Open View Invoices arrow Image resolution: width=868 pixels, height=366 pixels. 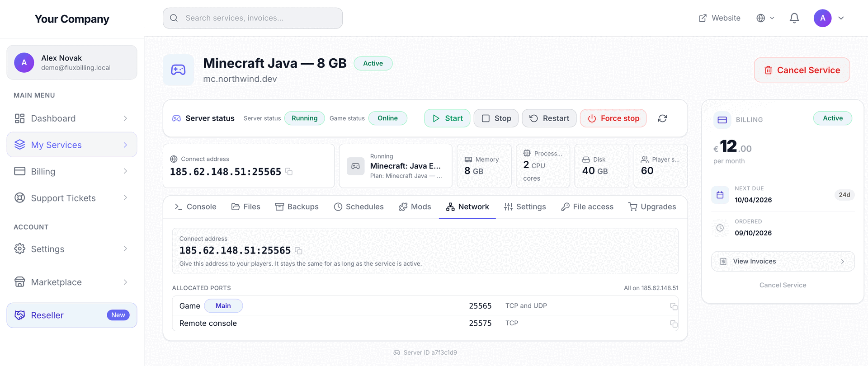tap(842, 262)
